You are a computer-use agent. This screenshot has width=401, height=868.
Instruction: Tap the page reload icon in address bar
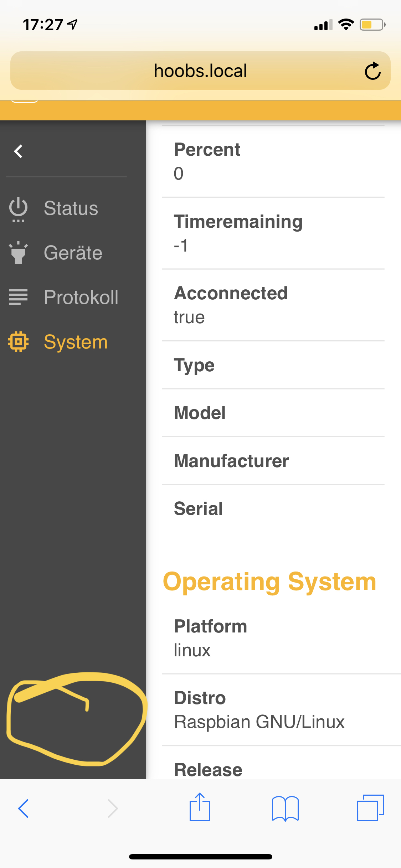(x=373, y=71)
